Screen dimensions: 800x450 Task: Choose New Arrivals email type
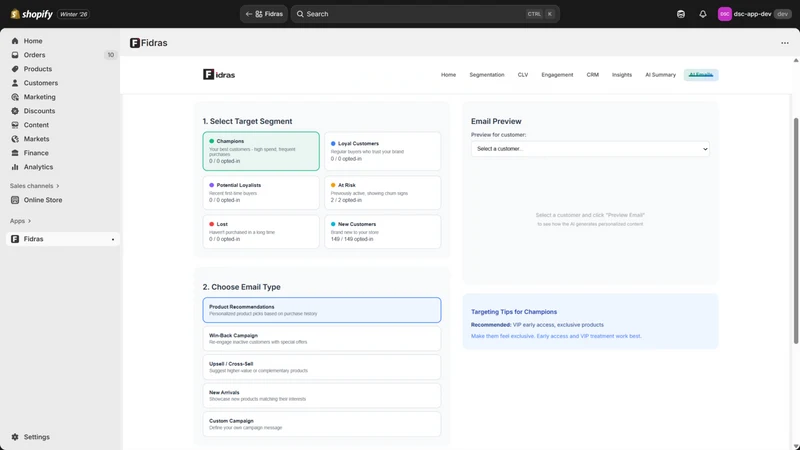[x=321, y=395]
